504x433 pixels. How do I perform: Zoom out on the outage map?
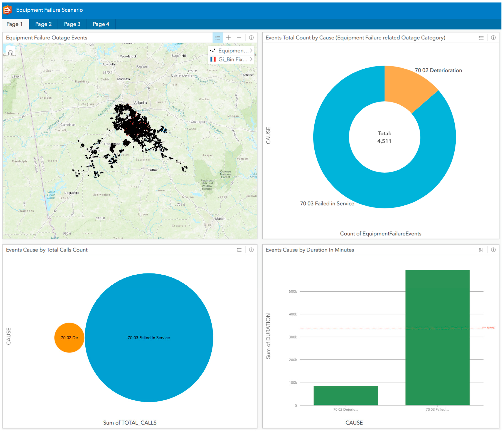pos(239,38)
